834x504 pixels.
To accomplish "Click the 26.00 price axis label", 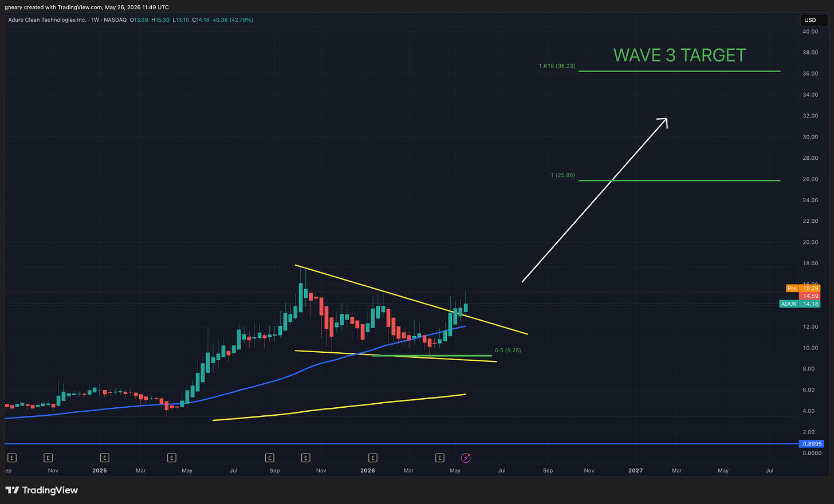I will point(810,179).
